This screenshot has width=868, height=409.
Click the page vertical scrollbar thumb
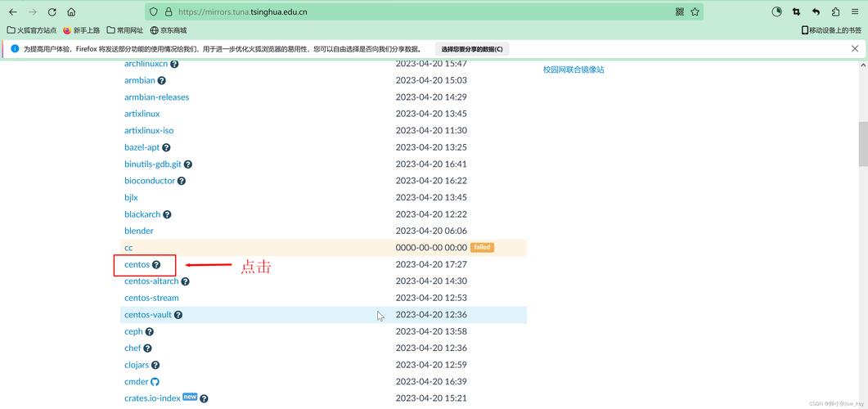pyautogui.click(x=863, y=144)
